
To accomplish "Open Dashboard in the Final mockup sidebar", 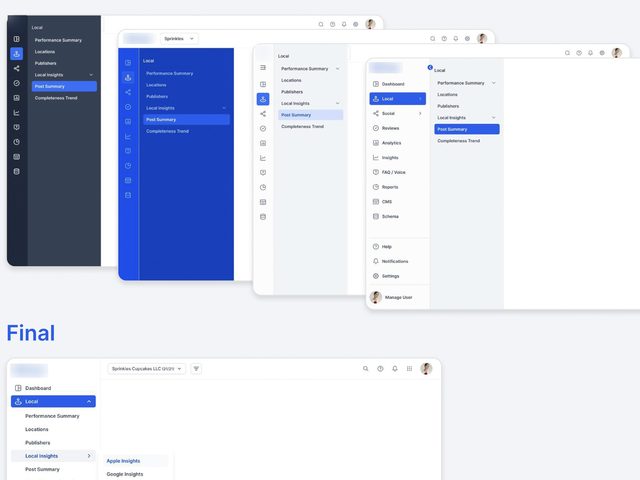I will click(x=33, y=388).
